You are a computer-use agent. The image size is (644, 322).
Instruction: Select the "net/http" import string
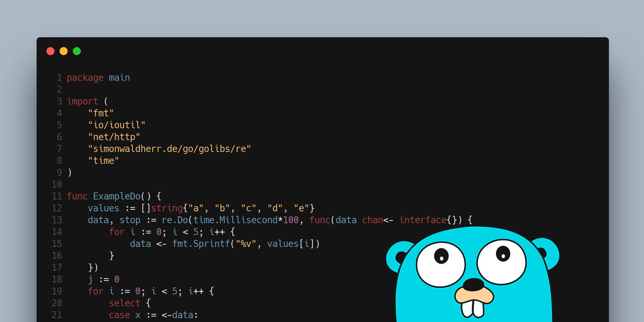click(x=114, y=137)
